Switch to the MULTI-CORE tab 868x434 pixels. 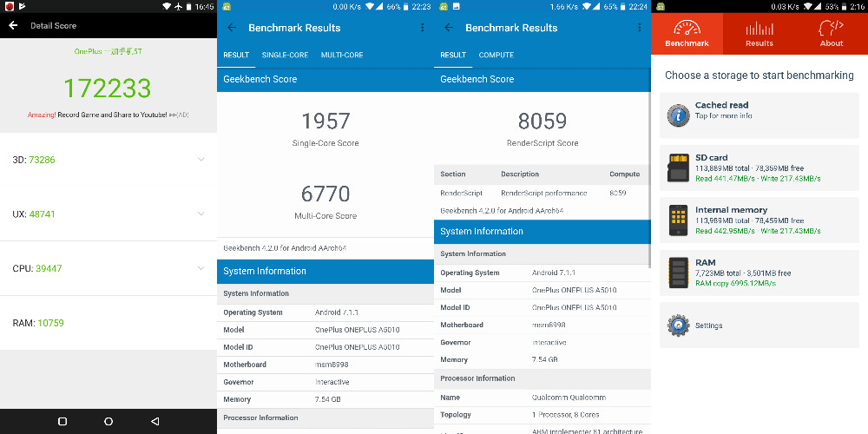click(x=342, y=55)
